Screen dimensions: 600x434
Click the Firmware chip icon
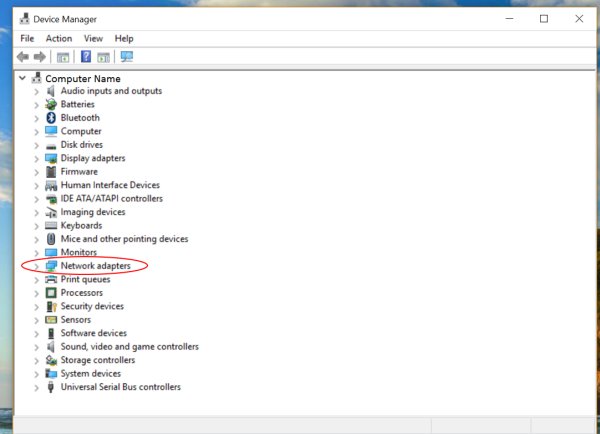[51, 172]
